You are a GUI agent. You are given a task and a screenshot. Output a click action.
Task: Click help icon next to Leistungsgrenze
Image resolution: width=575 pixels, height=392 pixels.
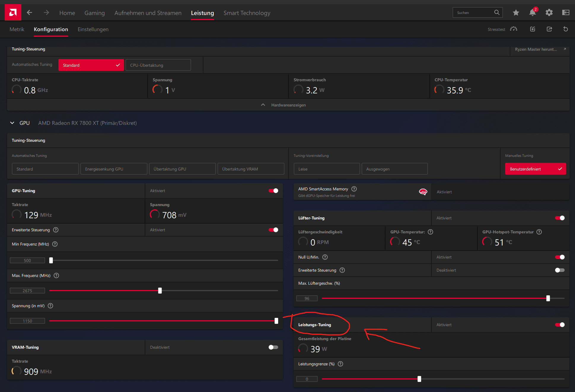pos(340,364)
